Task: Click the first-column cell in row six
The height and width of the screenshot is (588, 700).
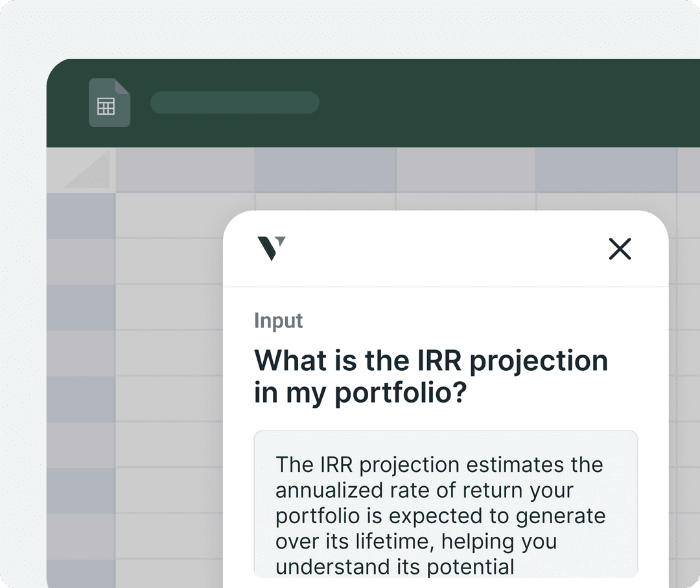Action: [x=170, y=445]
